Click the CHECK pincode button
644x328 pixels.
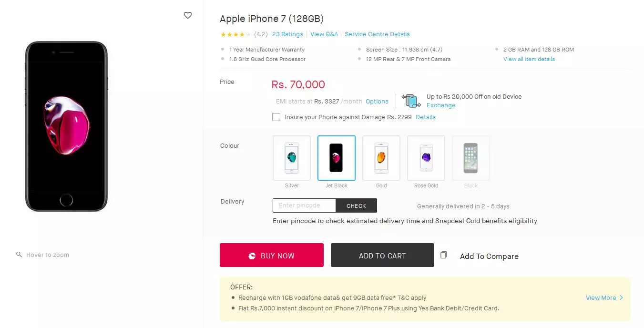coord(356,205)
